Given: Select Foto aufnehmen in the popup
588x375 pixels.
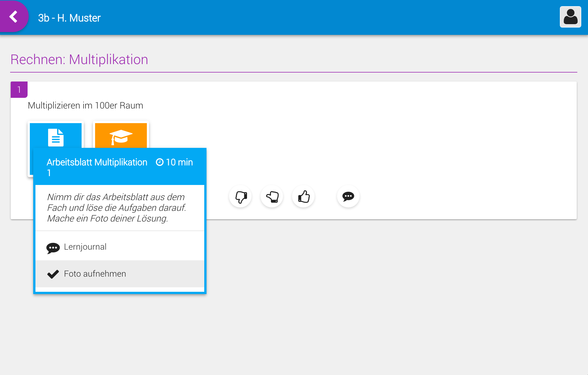Looking at the screenshot, I should [x=120, y=274].
